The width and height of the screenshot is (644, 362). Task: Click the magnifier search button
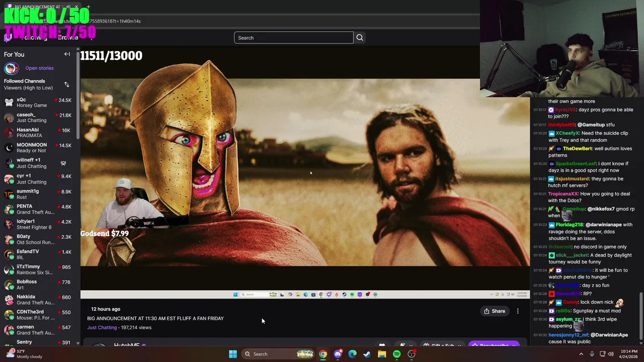(360, 38)
